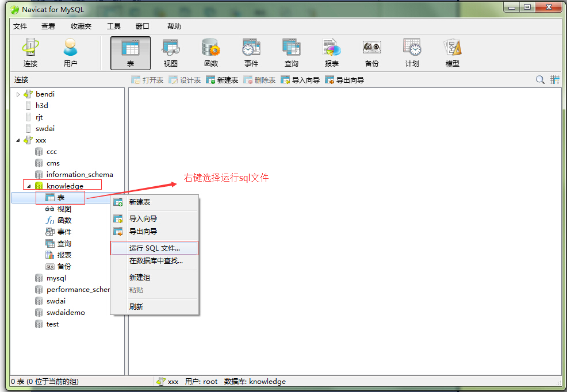Click 导入向导 in the object toolbar
This screenshot has width=567, height=392.
(x=301, y=80)
